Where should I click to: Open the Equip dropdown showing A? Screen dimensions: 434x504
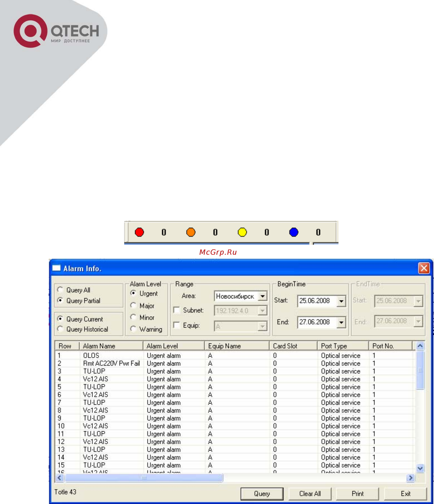(x=263, y=326)
